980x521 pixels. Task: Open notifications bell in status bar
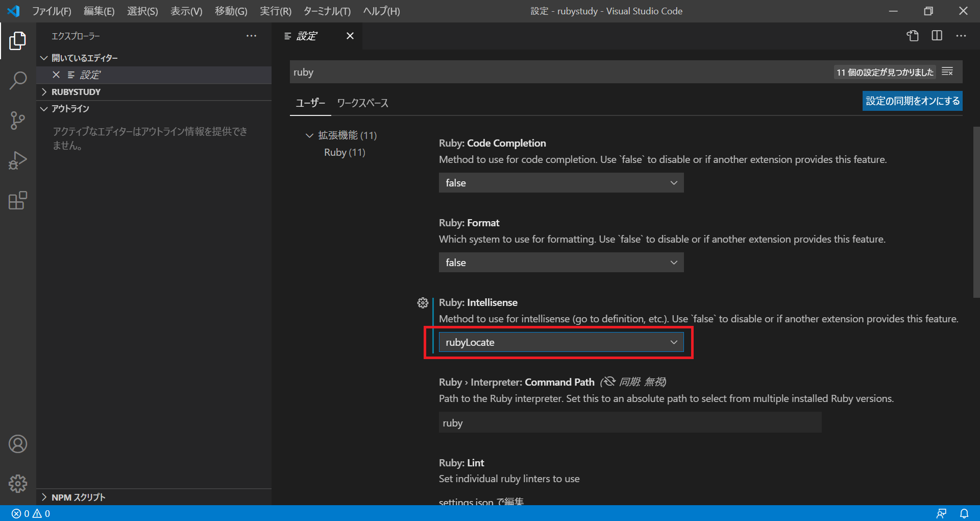(x=964, y=513)
